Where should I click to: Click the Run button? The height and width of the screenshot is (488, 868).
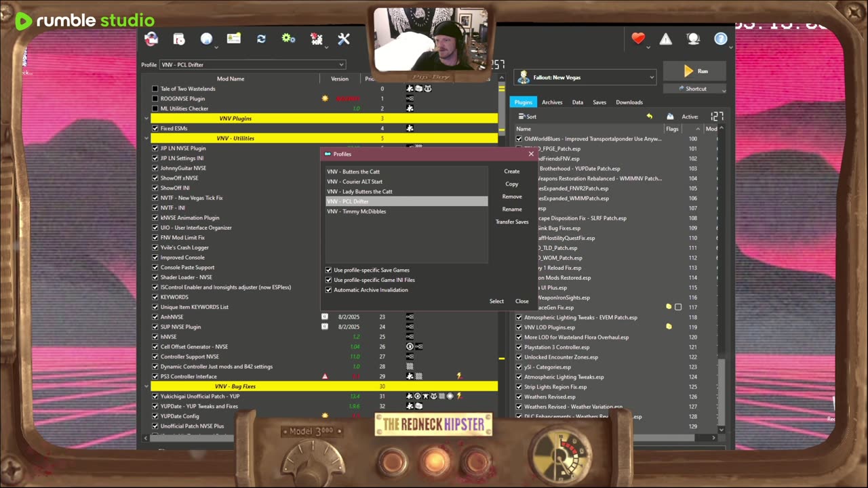pos(695,70)
